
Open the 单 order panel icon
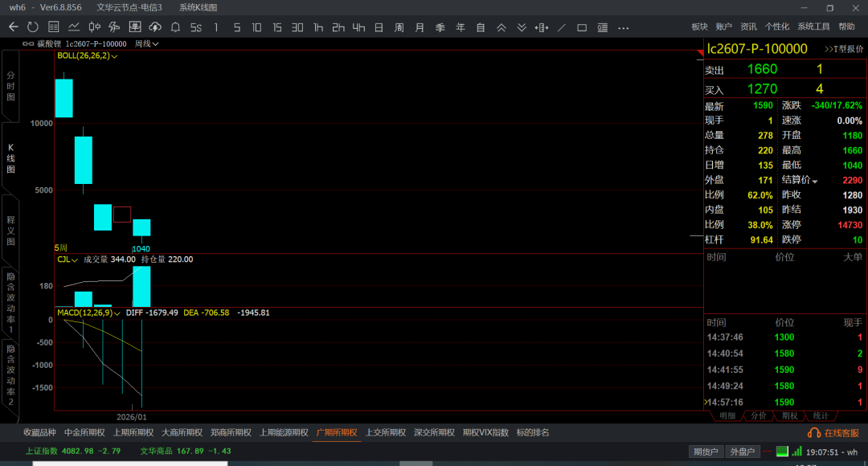point(134,27)
